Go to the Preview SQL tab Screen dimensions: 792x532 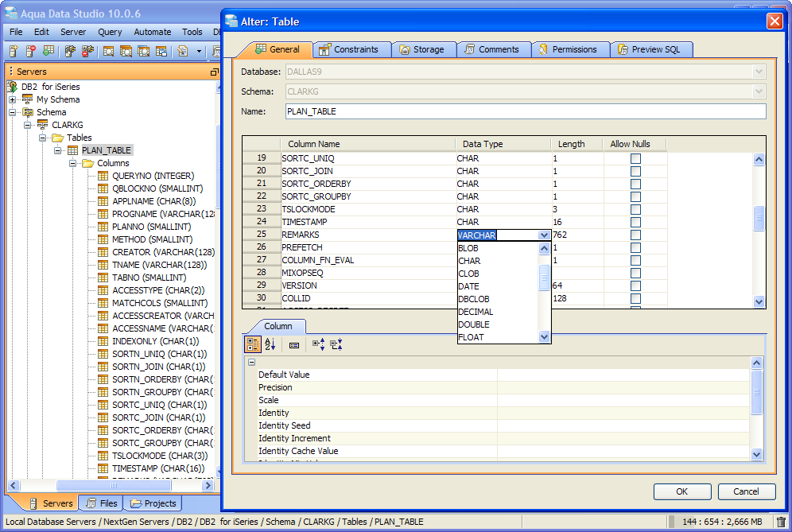pos(650,49)
